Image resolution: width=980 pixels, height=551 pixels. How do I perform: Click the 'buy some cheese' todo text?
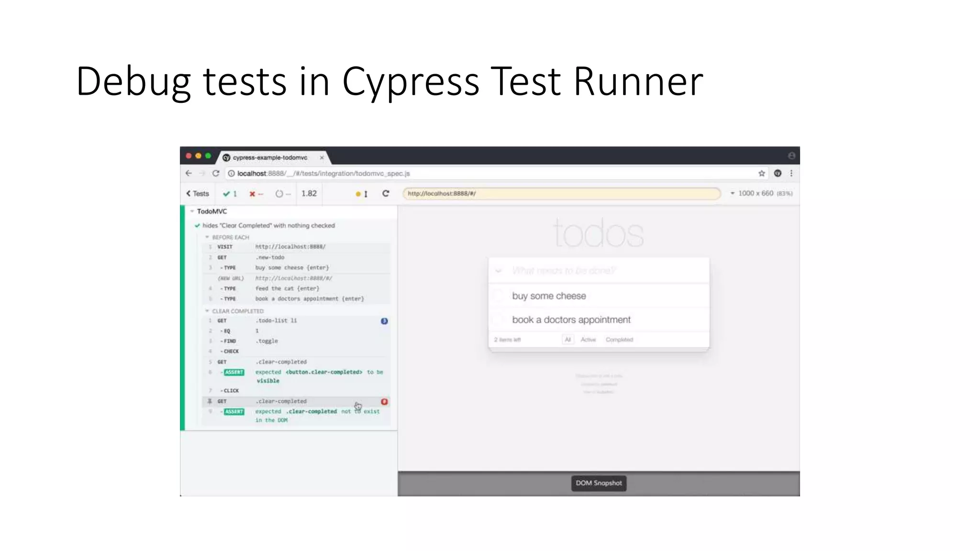point(549,296)
